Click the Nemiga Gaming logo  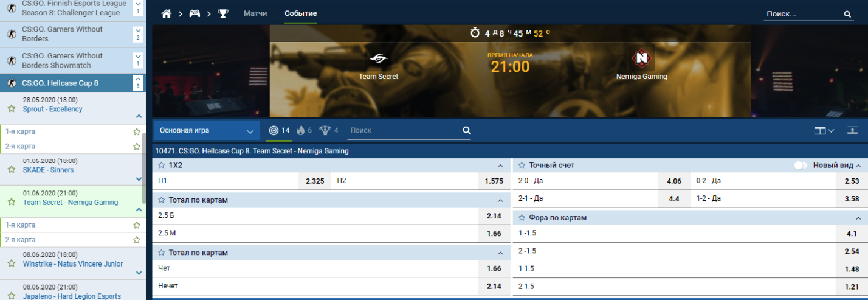click(641, 58)
